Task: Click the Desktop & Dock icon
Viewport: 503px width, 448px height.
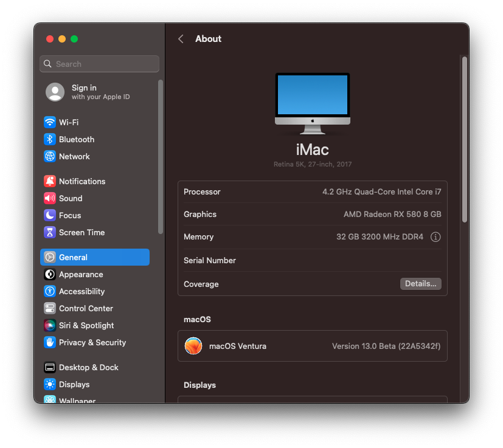Action: point(50,367)
